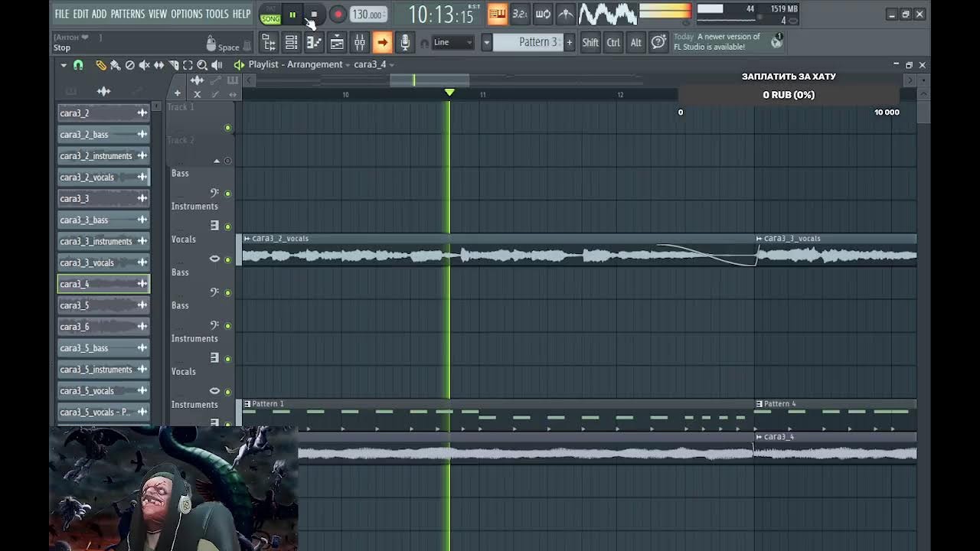The image size is (980, 551).
Task: Open the FILE menu
Action: [x=62, y=14]
